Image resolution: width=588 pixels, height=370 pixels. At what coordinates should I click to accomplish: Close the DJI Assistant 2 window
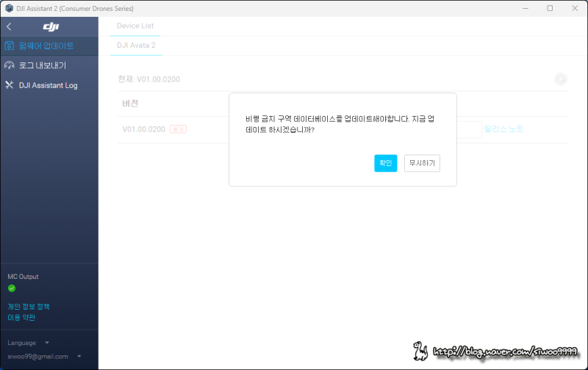[x=575, y=8]
